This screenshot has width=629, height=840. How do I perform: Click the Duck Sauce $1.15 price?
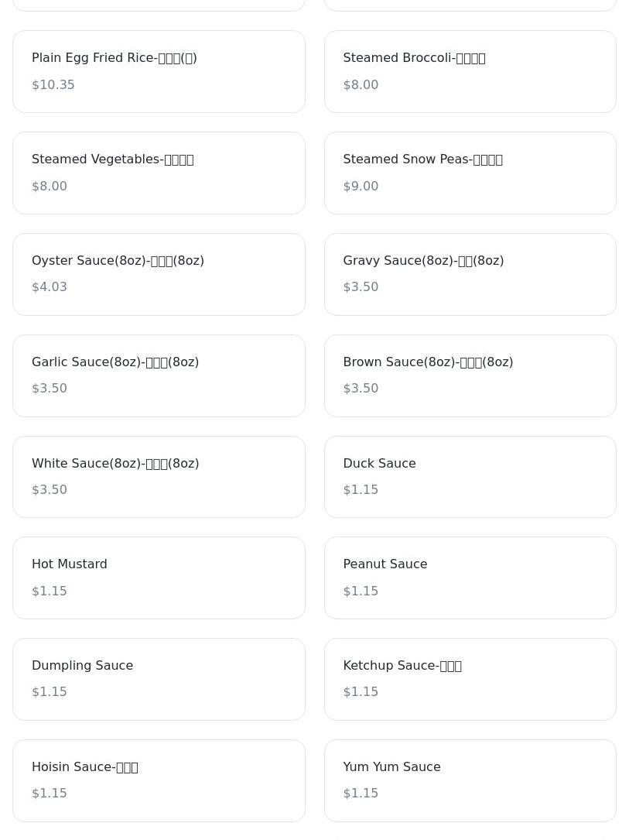coord(361,490)
